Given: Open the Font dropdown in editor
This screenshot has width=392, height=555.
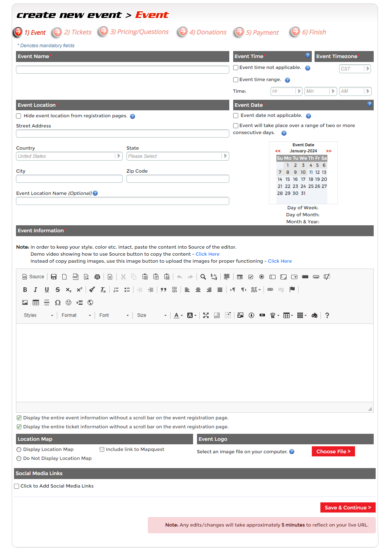Looking at the screenshot, I should (114, 315).
